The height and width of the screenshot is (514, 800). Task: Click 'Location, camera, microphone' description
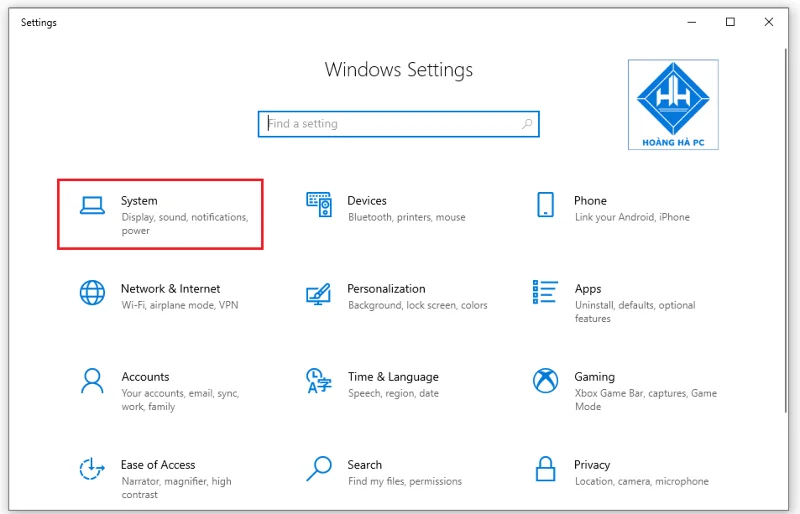tap(641, 481)
